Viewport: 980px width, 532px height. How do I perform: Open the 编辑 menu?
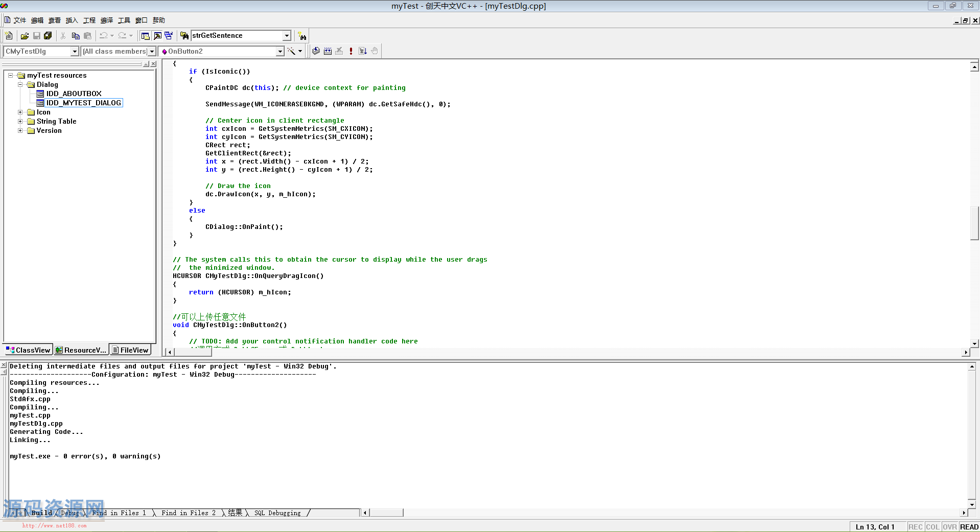click(37, 20)
